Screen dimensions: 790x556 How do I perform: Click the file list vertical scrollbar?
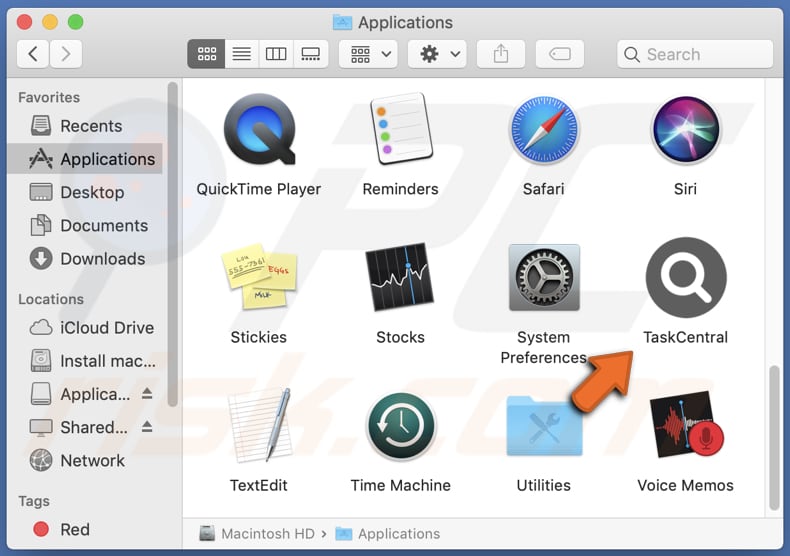[774, 438]
